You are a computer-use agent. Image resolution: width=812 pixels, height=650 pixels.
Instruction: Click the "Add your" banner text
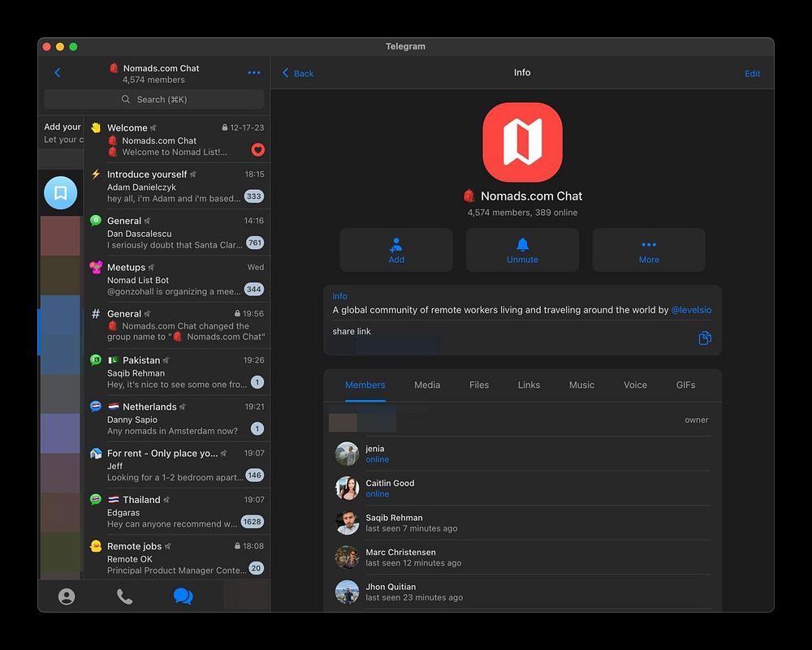point(63,127)
